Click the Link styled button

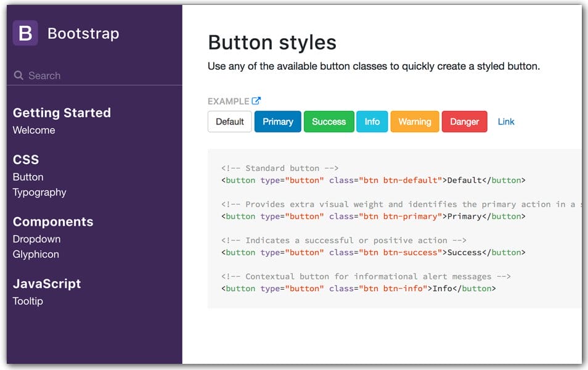[x=506, y=121]
